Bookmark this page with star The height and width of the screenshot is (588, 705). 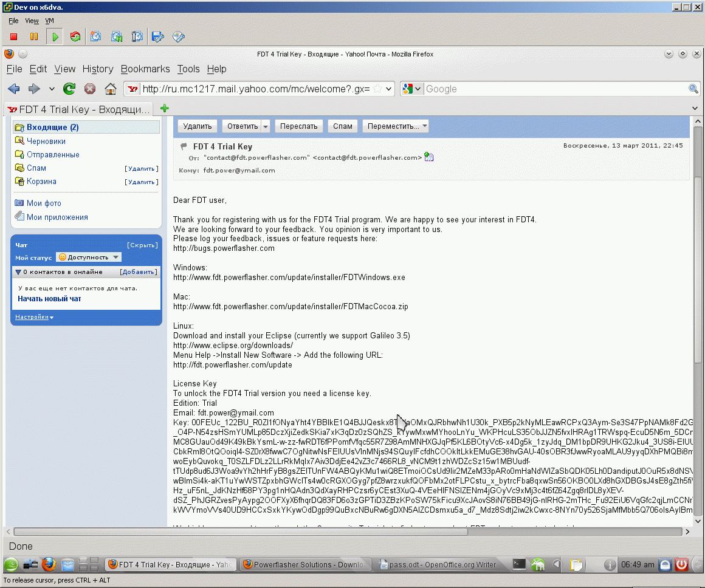377,89
